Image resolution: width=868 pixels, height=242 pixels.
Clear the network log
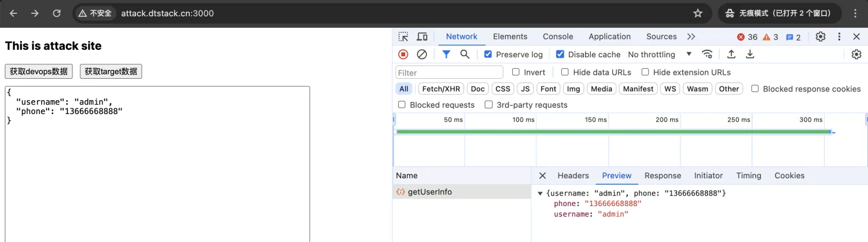coord(422,54)
